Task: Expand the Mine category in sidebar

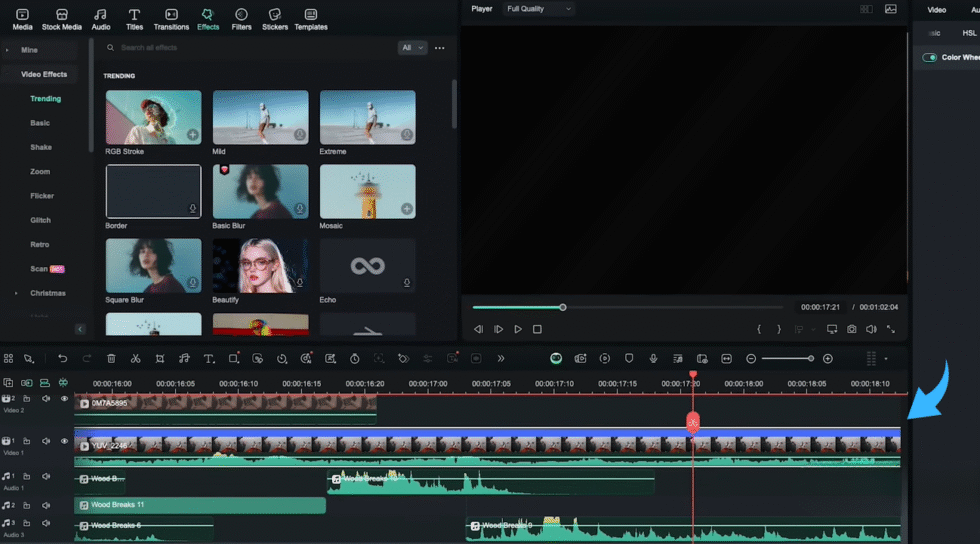Action: (29, 49)
